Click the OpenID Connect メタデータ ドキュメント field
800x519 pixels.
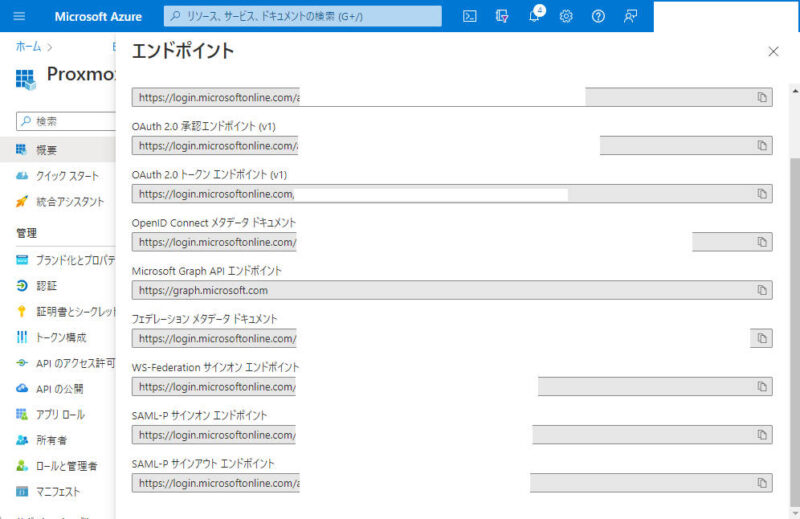coord(452,242)
